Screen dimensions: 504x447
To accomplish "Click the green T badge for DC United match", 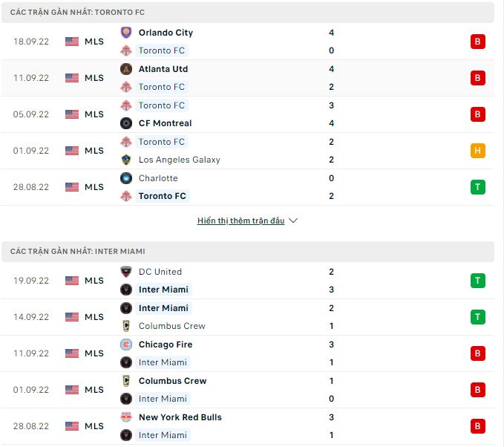I will (478, 281).
